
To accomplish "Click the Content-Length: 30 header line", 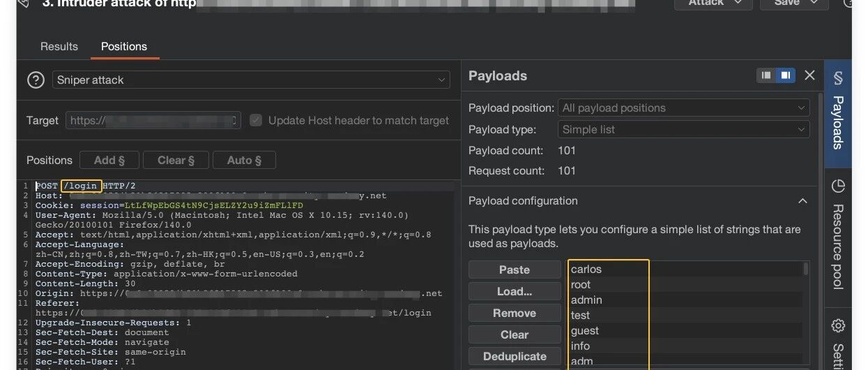I will pos(86,284).
